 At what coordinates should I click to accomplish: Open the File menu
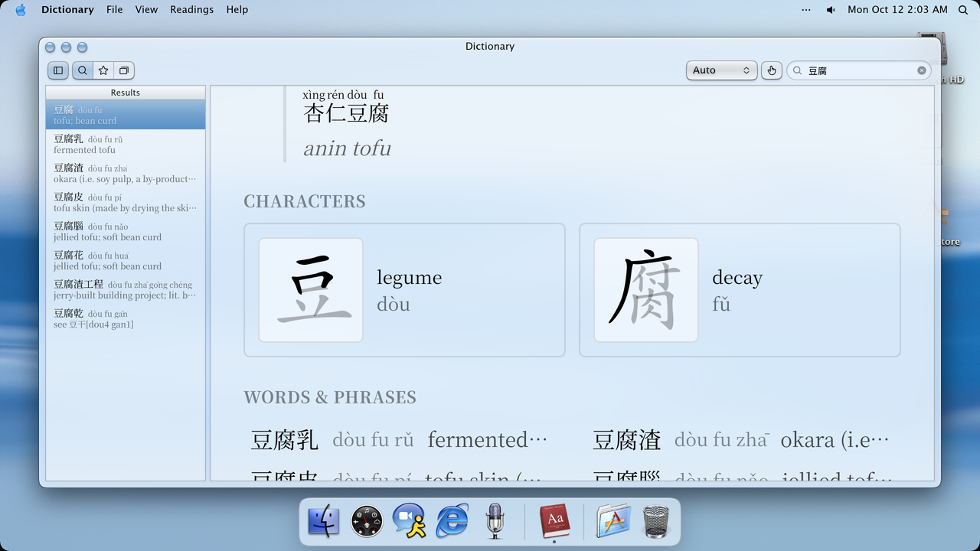(115, 10)
